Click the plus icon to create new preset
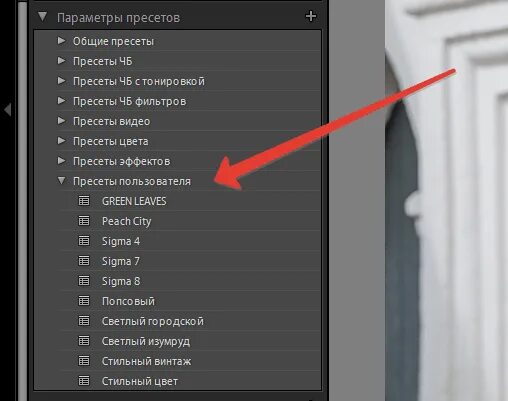The image size is (508, 401). click(x=311, y=16)
